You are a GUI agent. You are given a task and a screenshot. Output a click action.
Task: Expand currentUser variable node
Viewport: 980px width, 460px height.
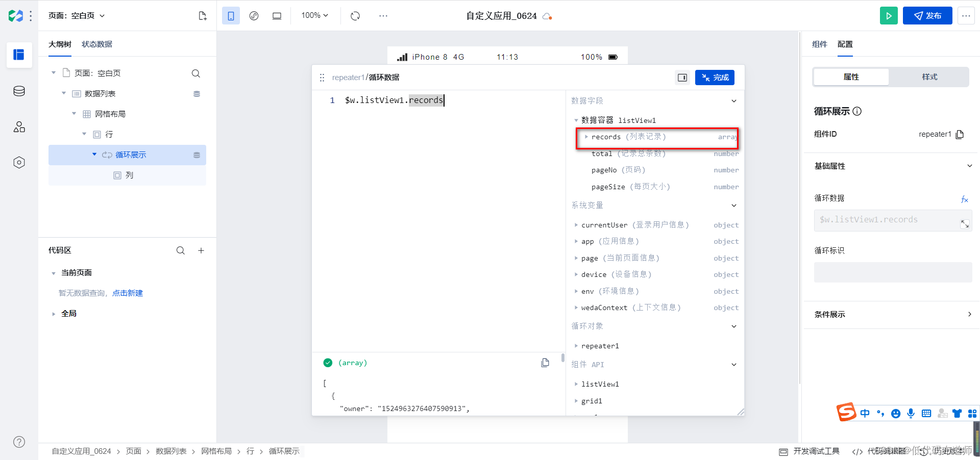pos(576,225)
